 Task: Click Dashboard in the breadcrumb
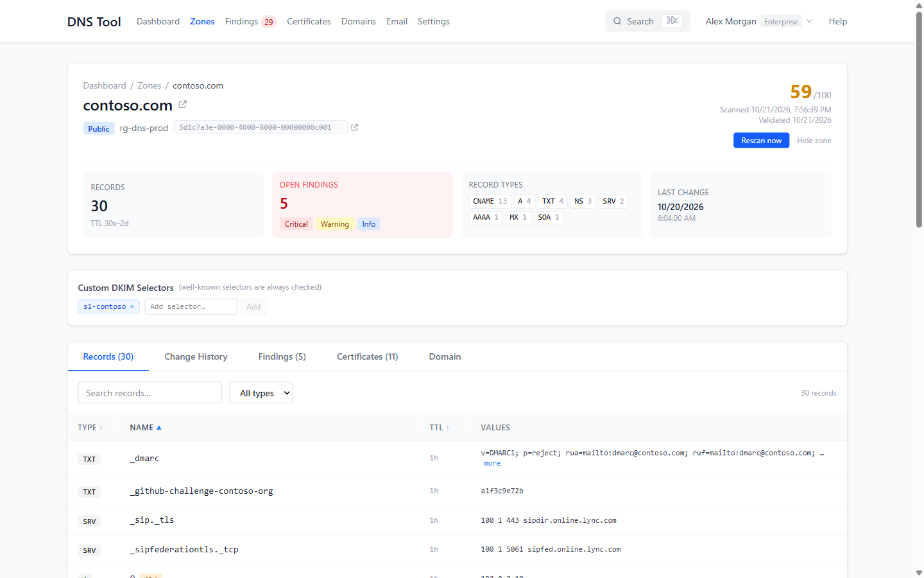pyautogui.click(x=105, y=85)
